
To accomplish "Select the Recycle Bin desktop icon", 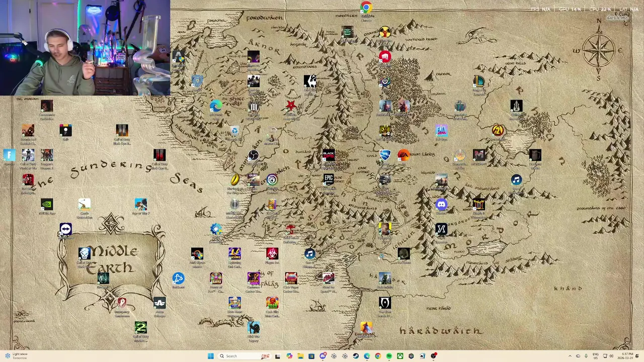I will [234, 131].
